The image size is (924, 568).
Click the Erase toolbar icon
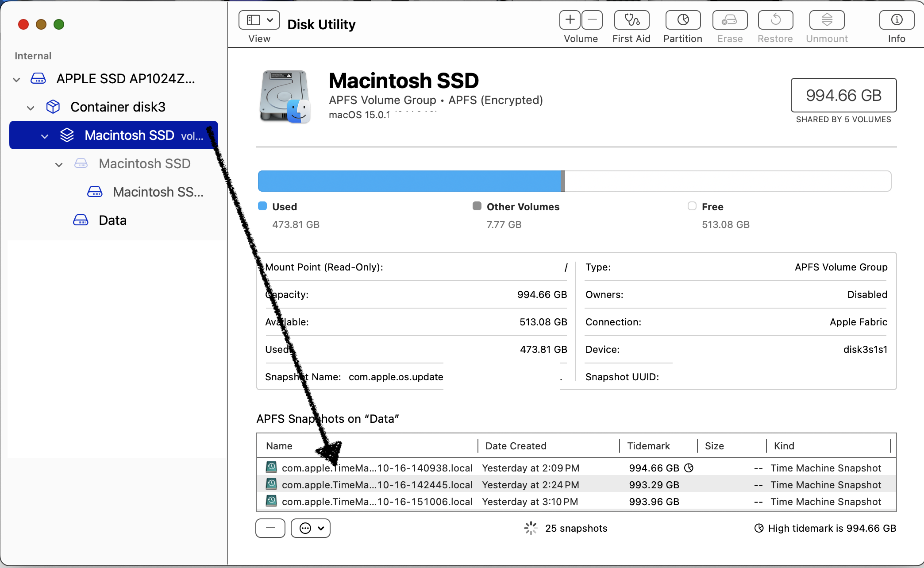[730, 20]
